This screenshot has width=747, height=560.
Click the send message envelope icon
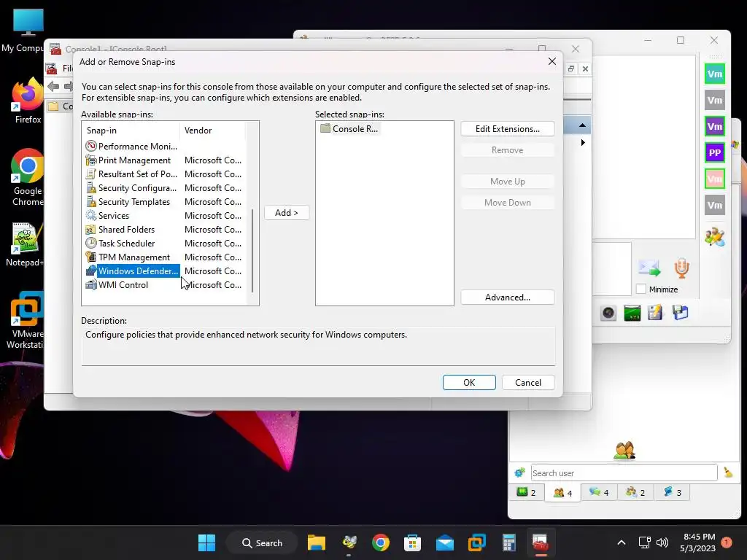pyautogui.click(x=649, y=268)
